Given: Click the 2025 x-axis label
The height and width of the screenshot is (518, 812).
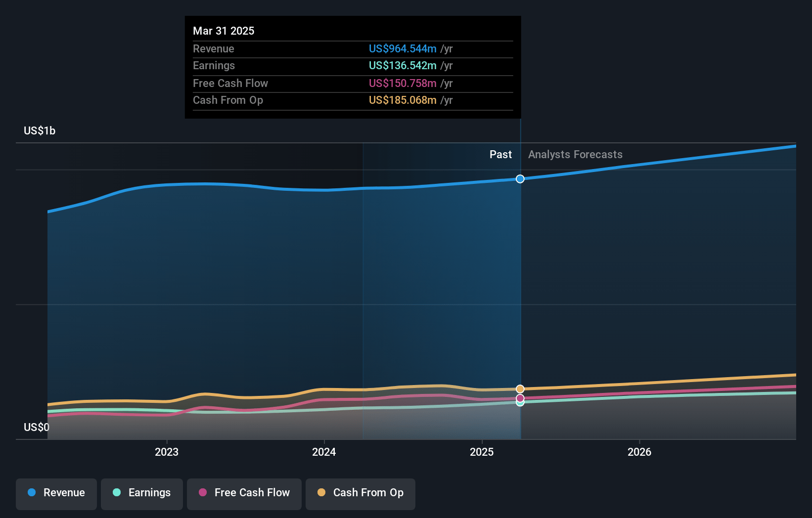Looking at the screenshot, I should [x=482, y=452].
